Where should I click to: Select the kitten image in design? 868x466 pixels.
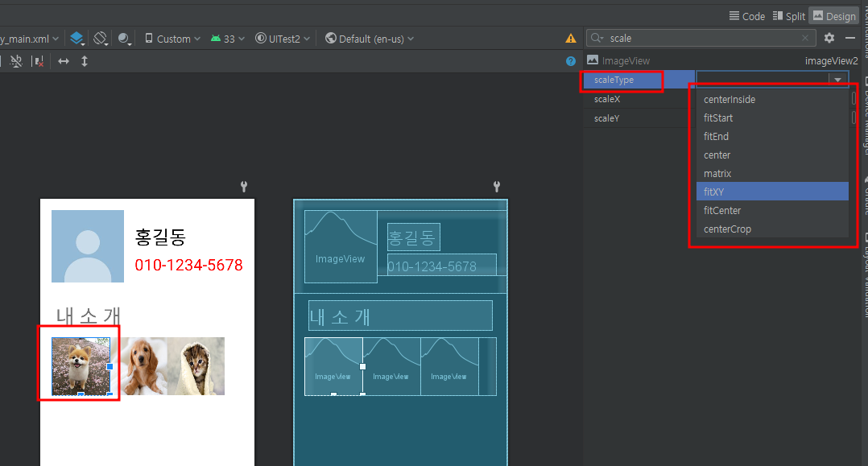196,366
